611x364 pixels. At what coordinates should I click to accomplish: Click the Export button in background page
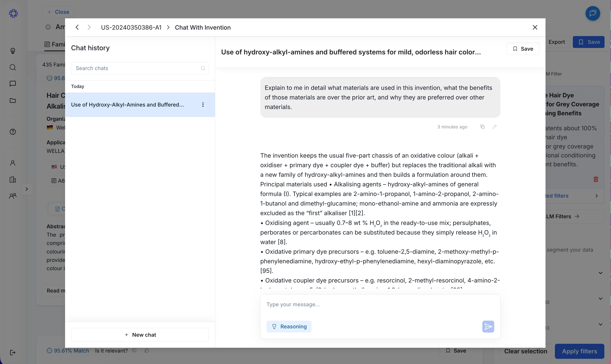(x=556, y=42)
